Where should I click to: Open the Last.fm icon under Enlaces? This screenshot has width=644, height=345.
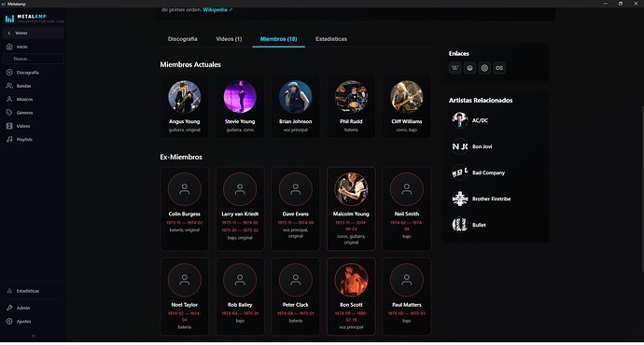[x=499, y=68]
